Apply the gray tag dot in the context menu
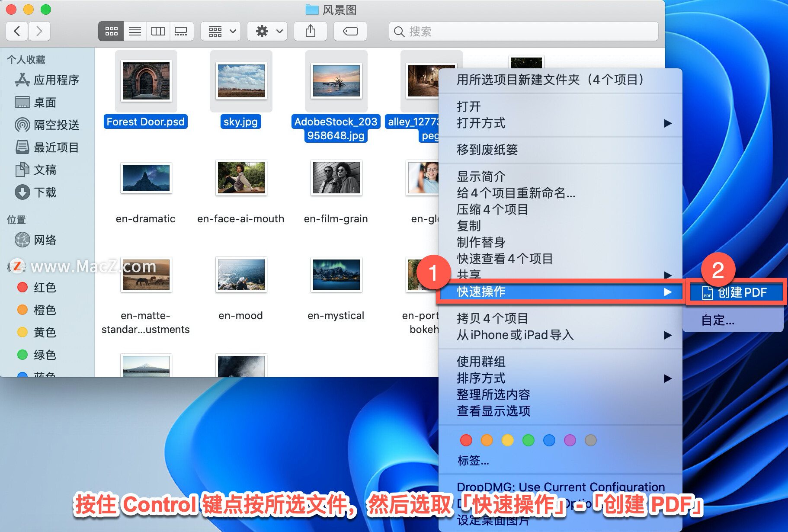This screenshot has height=532, width=788. (x=591, y=440)
